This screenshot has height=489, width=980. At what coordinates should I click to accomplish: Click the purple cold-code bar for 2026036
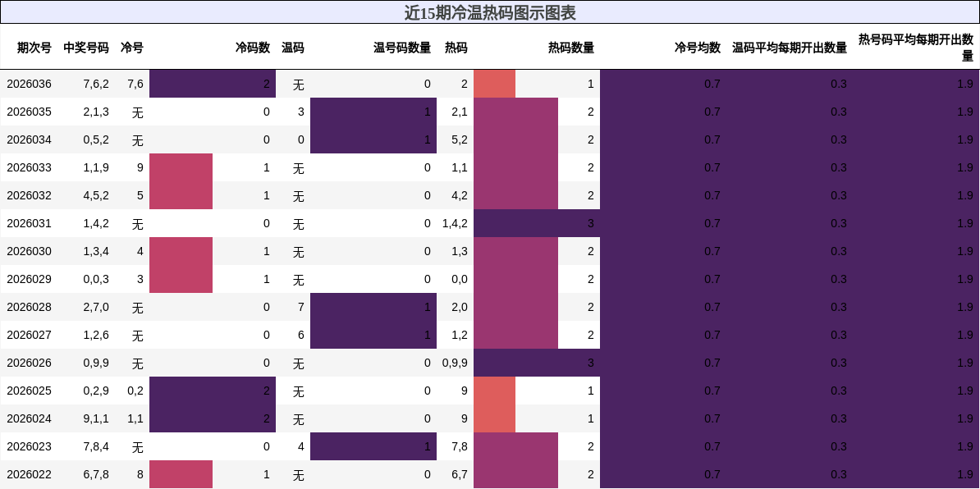212,84
